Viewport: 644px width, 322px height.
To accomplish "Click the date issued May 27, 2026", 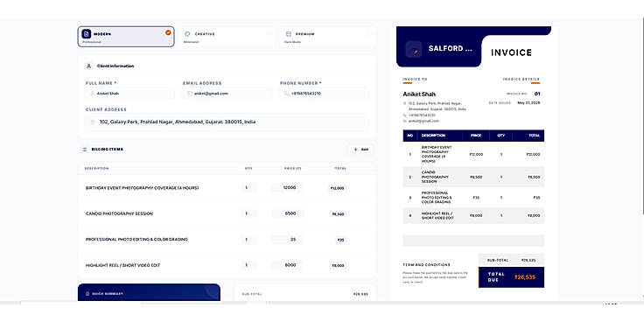I will 528,102.
